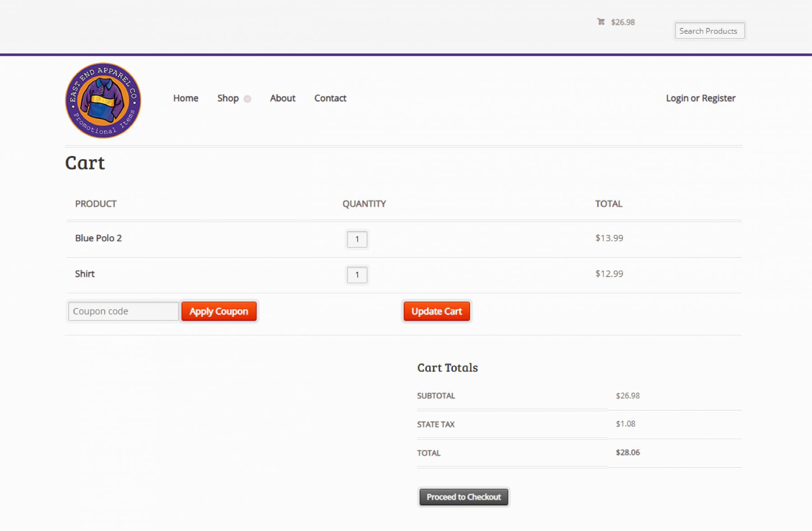Viewport: 812px width, 531px height.
Task: Select the Blue Polo 2 quantity box
Action: coord(357,239)
